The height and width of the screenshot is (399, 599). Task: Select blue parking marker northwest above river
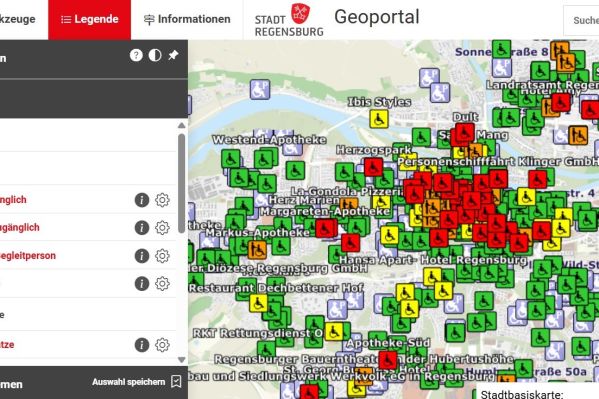tap(260, 90)
